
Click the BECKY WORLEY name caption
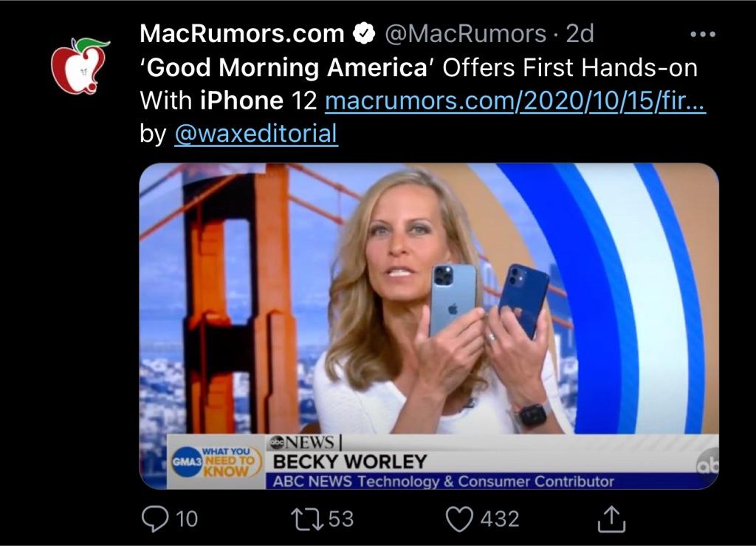[x=350, y=462]
